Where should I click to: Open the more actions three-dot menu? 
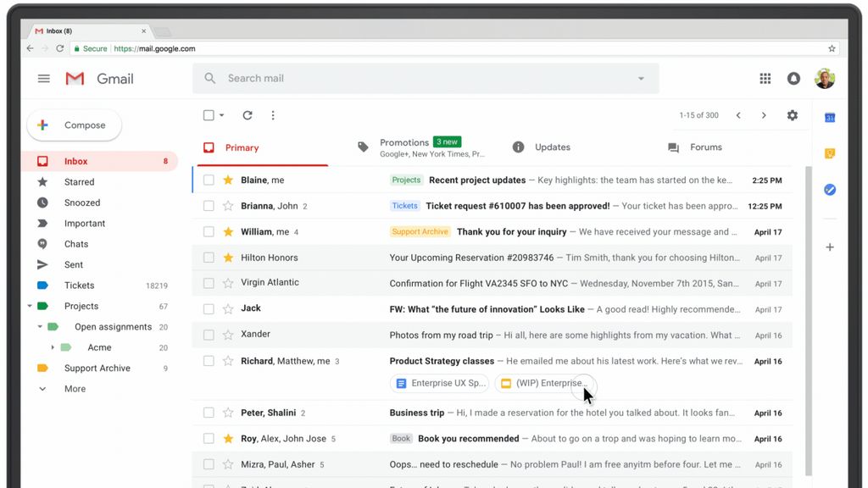(x=272, y=115)
